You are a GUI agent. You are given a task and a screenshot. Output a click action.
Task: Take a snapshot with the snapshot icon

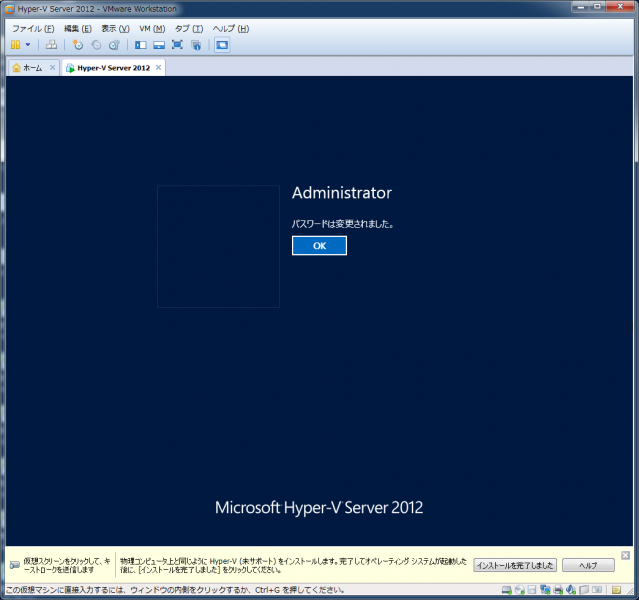(77, 44)
